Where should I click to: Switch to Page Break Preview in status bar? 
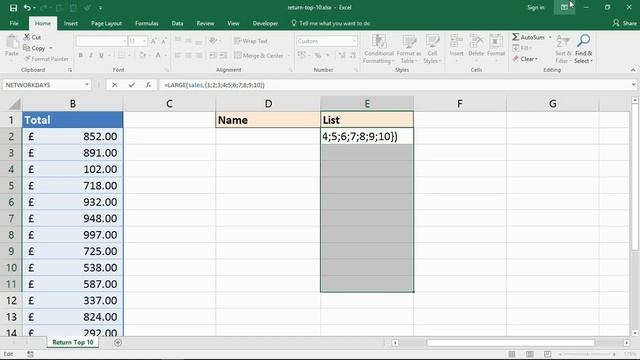click(547, 354)
